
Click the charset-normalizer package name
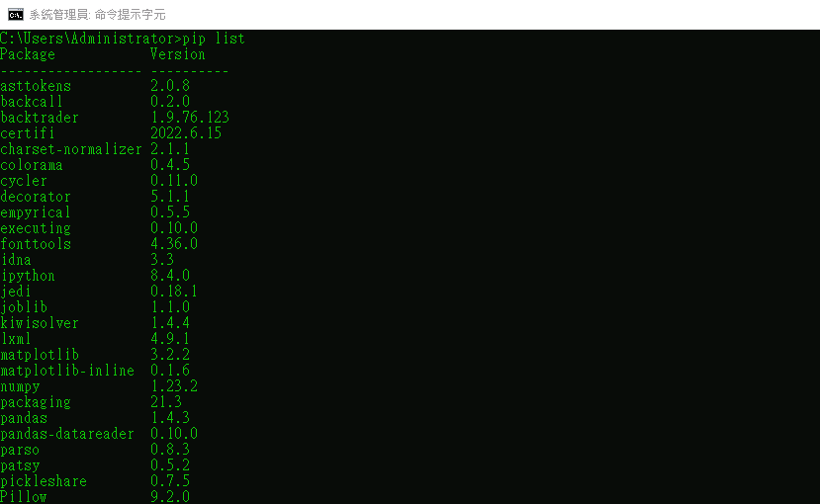tap(71, 149)
